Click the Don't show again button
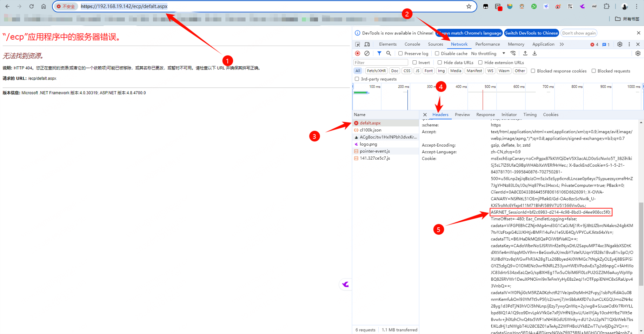This screenshot has width=644, height=334. coord(578,33)
